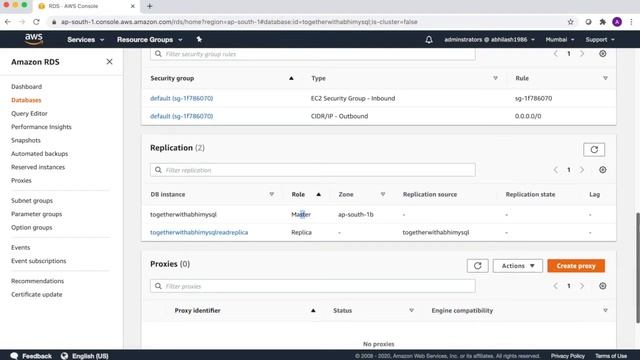Sort by Type column arrow
Screen dimensions: 640x360
pyautogui.click(x=495, y=78)
